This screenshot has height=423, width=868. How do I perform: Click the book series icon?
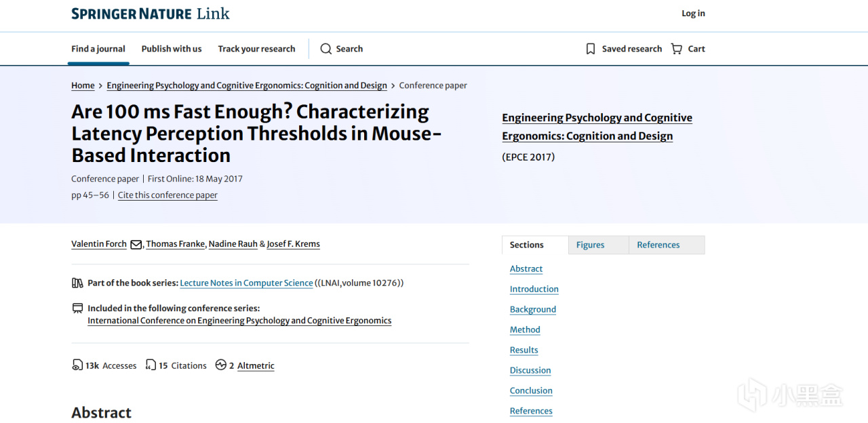click(x=77, y=283)
